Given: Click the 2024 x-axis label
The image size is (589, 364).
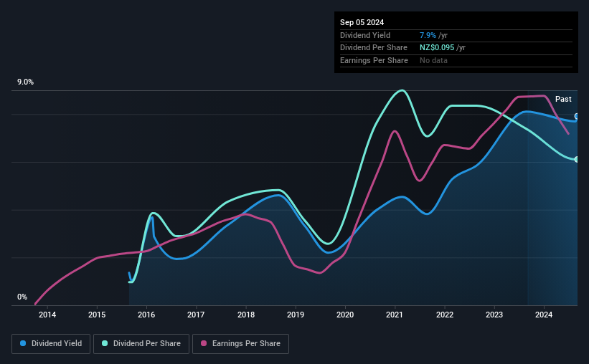Looking at the screenshot, I should pos(544,315).
